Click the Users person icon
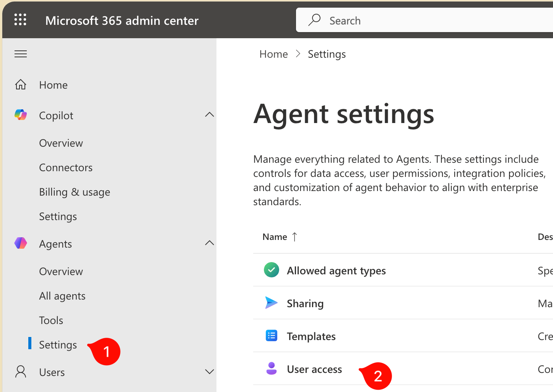Screen dimensions: 553x392 pyautogui.click(x=21, y=371)
